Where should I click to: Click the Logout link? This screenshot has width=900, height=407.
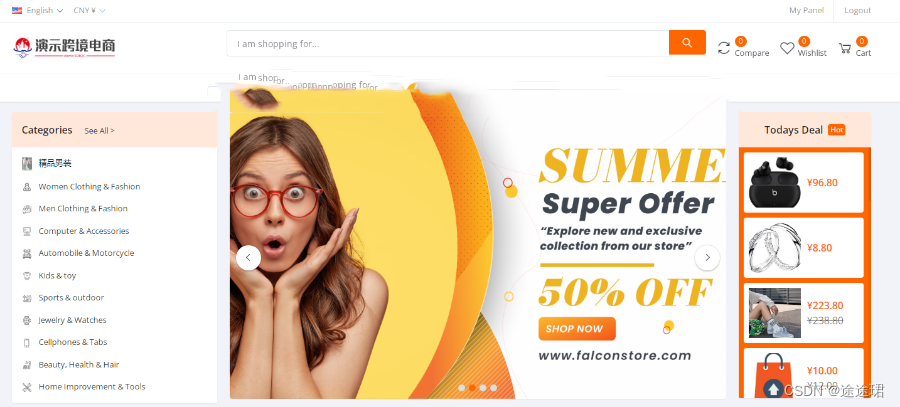click(858, 10)
